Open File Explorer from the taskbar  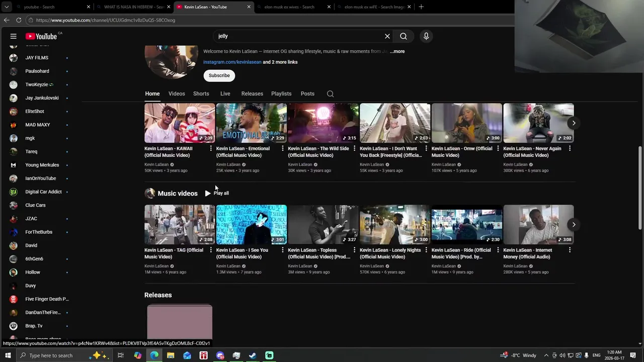pos(171,355)
